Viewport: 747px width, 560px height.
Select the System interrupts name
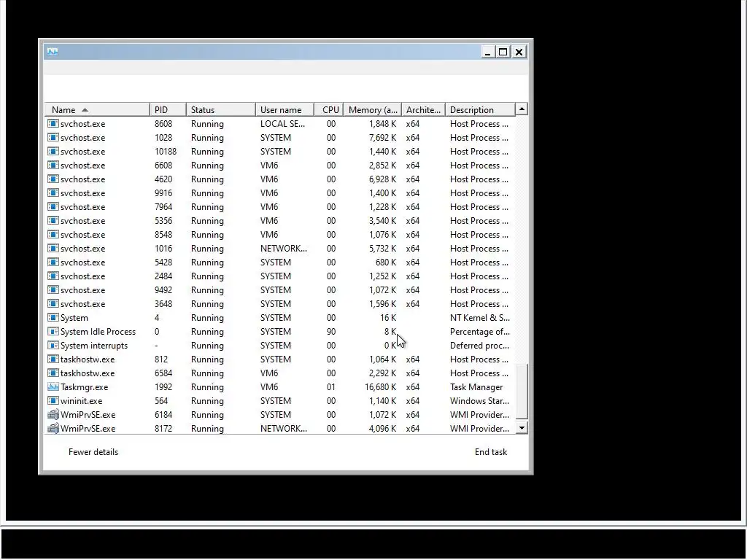(x=94, y=345)
